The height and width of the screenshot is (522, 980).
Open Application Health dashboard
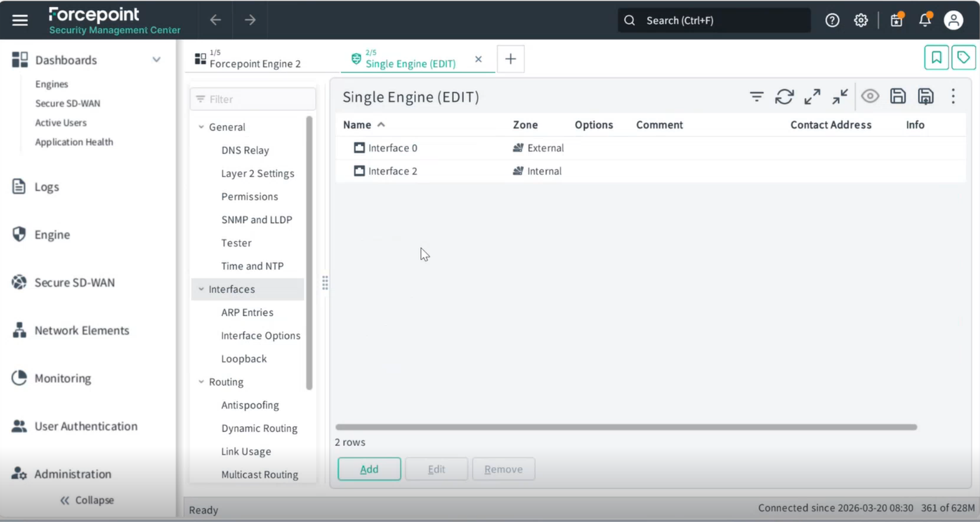coord(74,142)
